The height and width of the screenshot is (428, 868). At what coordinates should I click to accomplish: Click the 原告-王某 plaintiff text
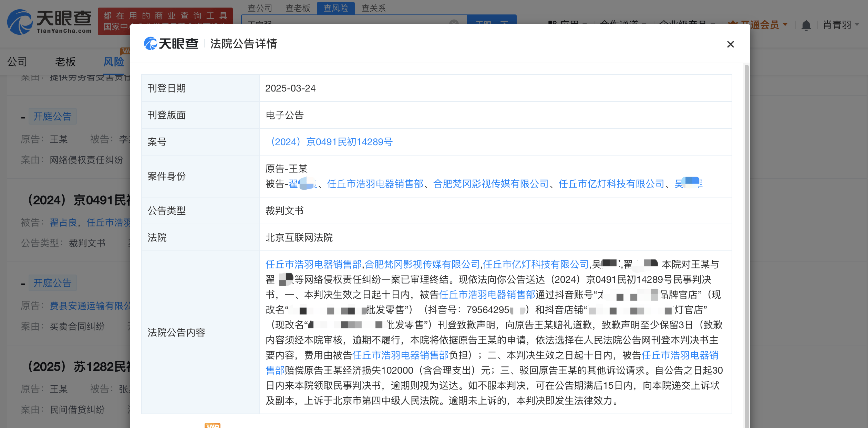[x=287, y=169]
